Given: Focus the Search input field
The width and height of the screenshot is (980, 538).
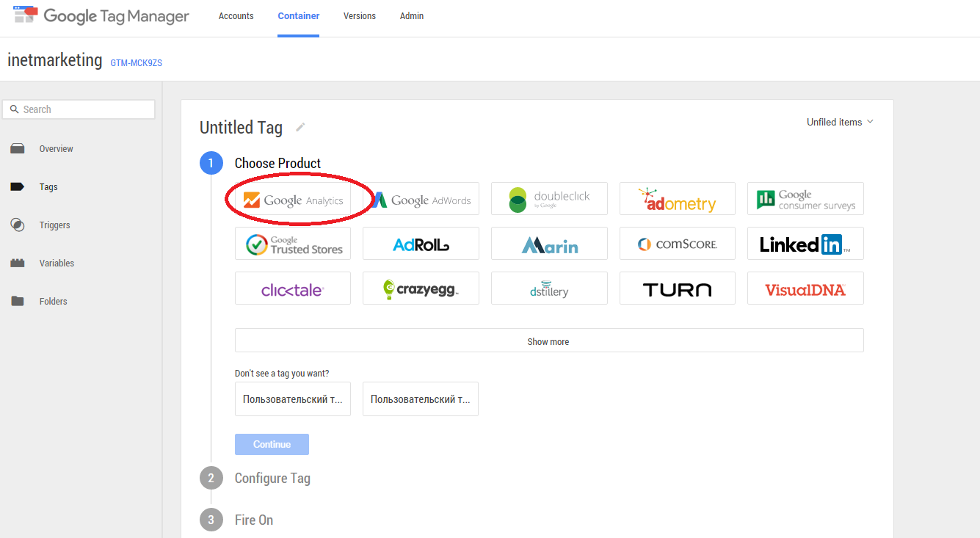Looking at the screenshot, I should pyautogui.click(x=79, y=109).
